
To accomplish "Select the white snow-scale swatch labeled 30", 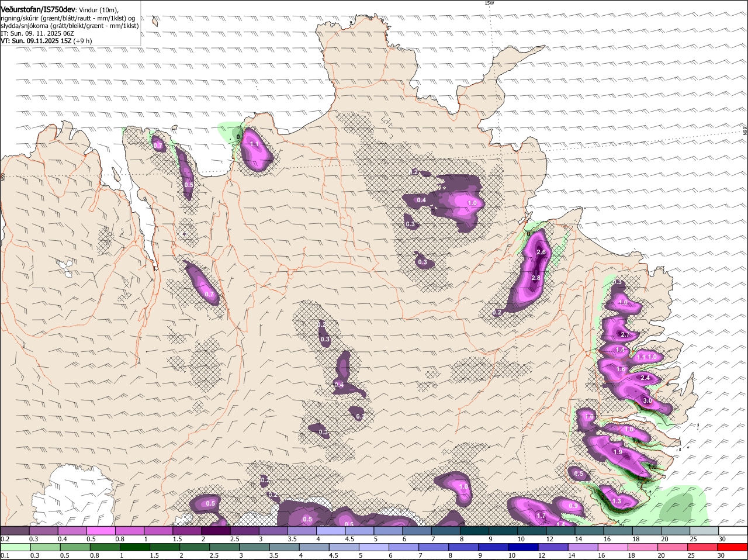I will coord(733,531).
